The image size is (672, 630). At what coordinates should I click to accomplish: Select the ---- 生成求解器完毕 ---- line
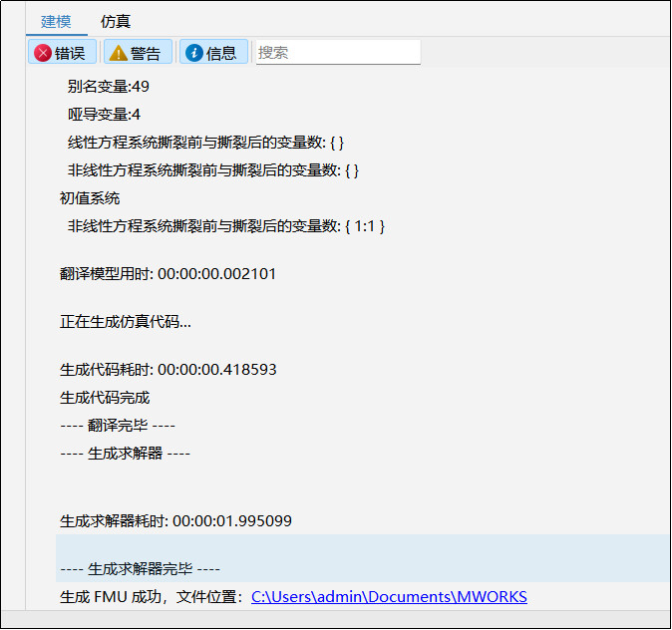click(x=140, y=569)
